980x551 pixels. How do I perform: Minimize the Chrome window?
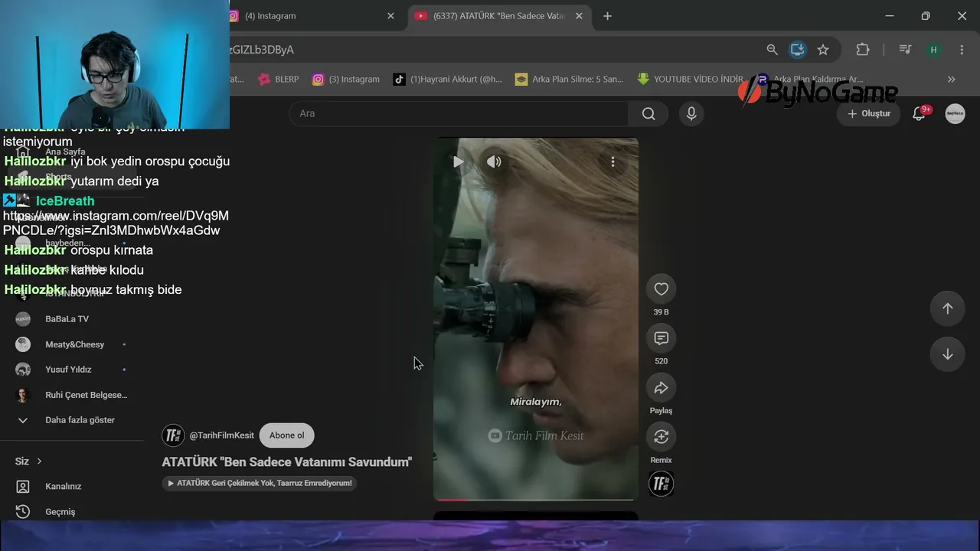click(x=890, y=16)
